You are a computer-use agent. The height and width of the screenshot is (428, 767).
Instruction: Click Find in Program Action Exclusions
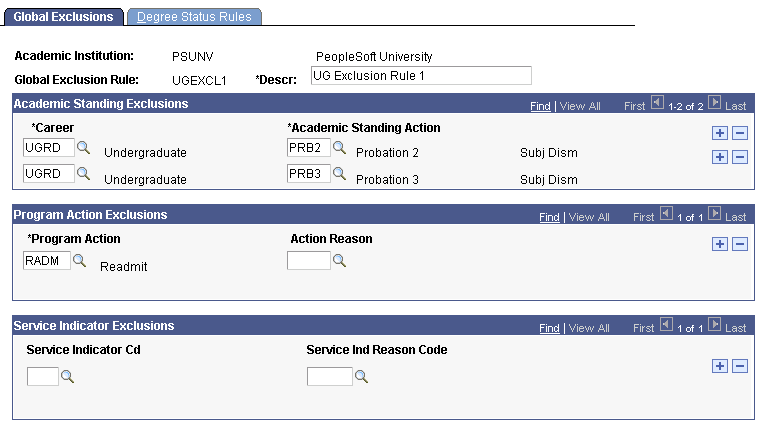[x=549, y=217]
